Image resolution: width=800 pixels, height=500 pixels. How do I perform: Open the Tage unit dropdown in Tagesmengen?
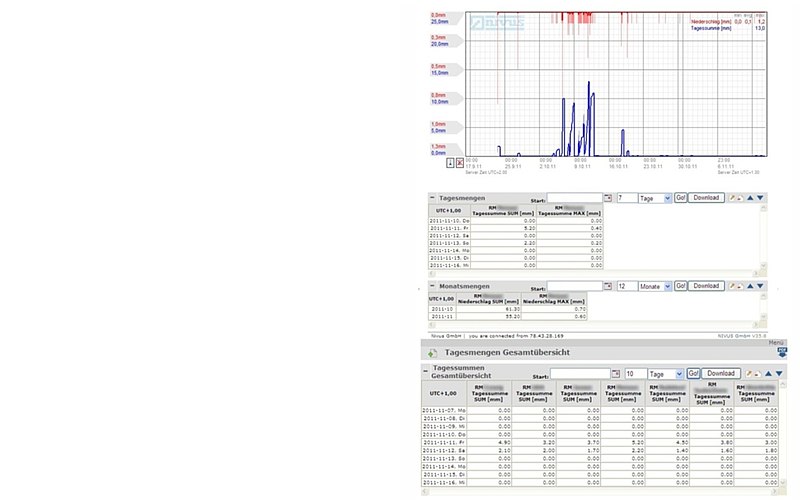(653, 199)
